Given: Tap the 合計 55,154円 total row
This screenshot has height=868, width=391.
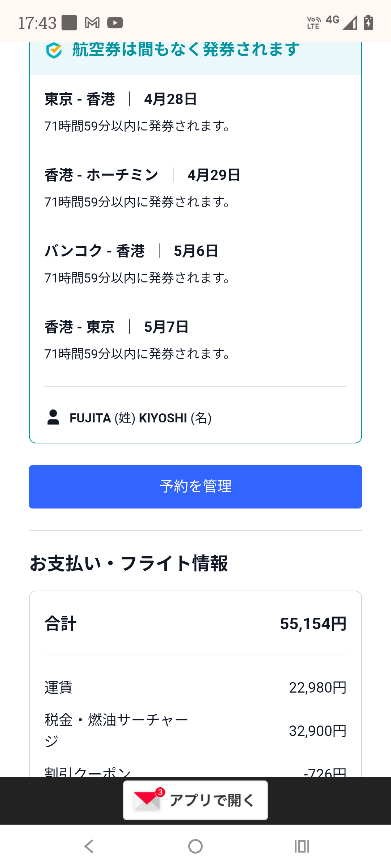Looking at the screenshot, I should click(x=195, y=624).
